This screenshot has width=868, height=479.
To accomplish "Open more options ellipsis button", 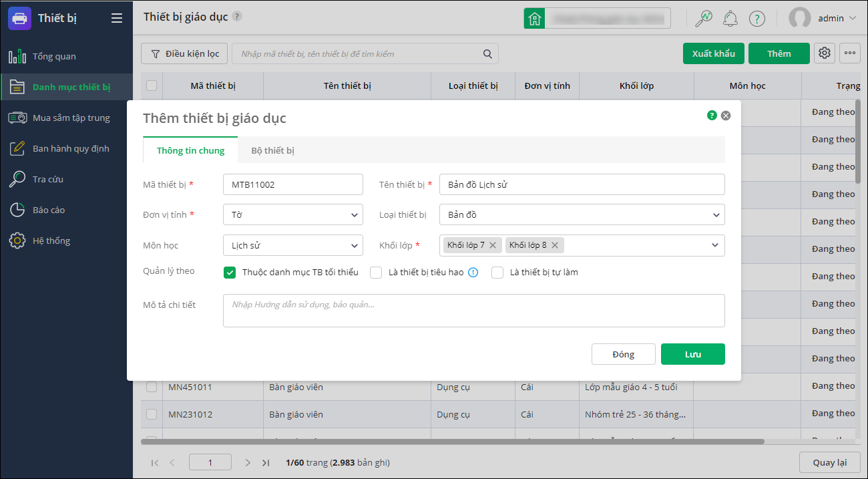I will pos(850,53).
